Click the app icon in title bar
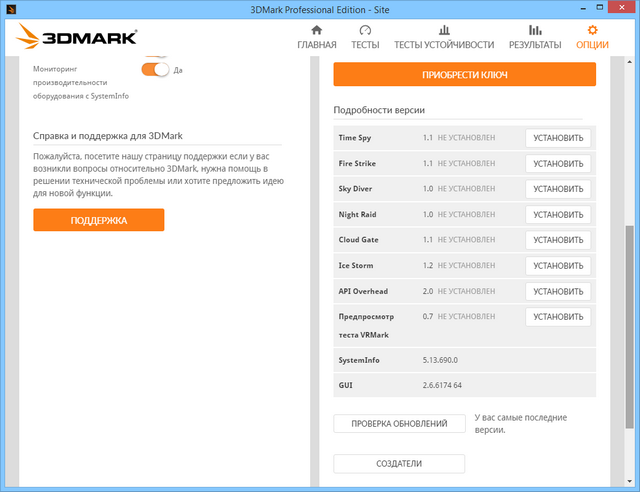This screenshot has width=640, height=492. tap(11, 9)
